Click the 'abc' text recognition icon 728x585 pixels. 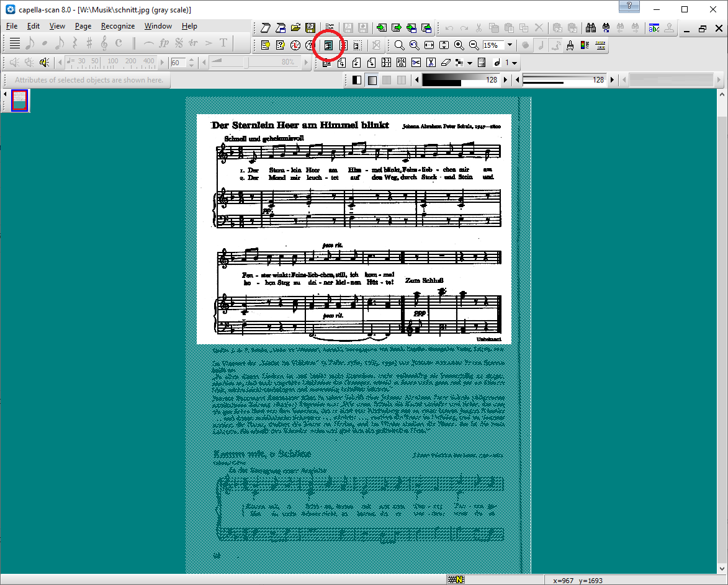pos(654,29)
